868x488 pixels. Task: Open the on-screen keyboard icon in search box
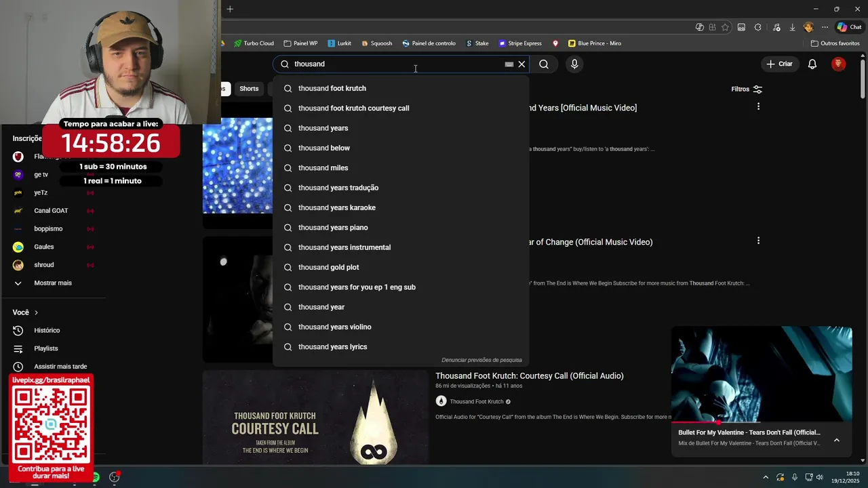tap(509, 64)
